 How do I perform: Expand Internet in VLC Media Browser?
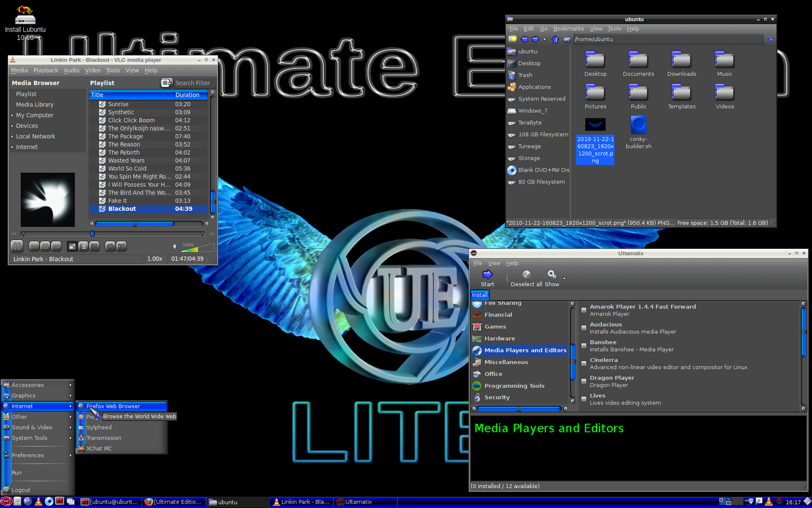12,147
